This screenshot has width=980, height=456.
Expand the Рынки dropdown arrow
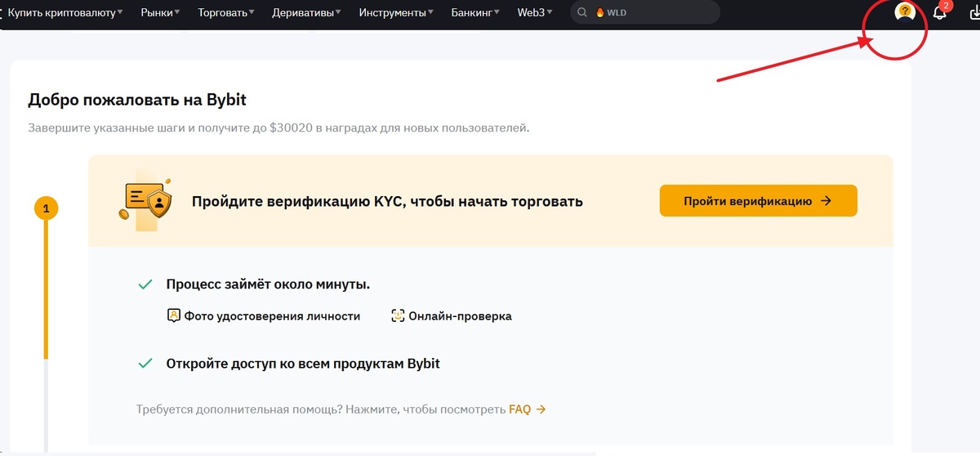[177, 12]
